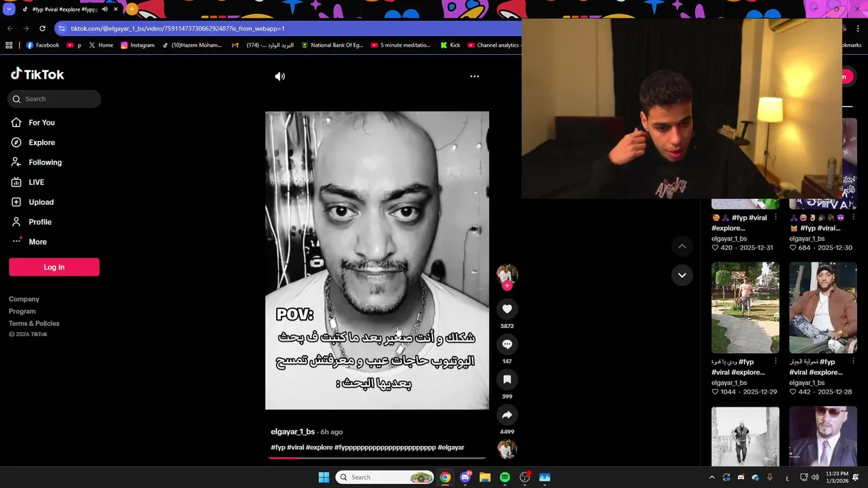Open a new Chrome tab
This screenshot has height=488, width=868.
tap(132, 9)
